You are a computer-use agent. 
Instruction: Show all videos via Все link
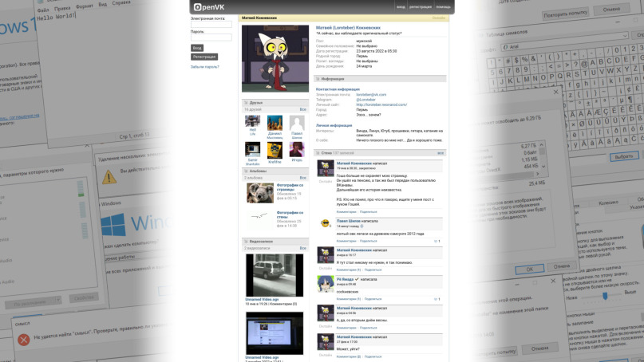(x=302, y=248)
